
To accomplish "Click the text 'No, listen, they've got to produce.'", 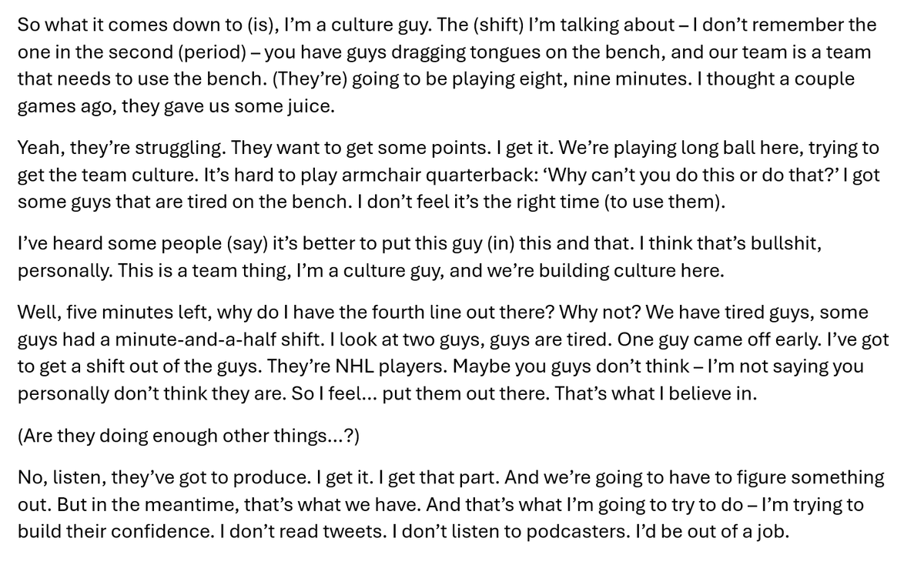I will pyautogui.click(x=164, y=477).
